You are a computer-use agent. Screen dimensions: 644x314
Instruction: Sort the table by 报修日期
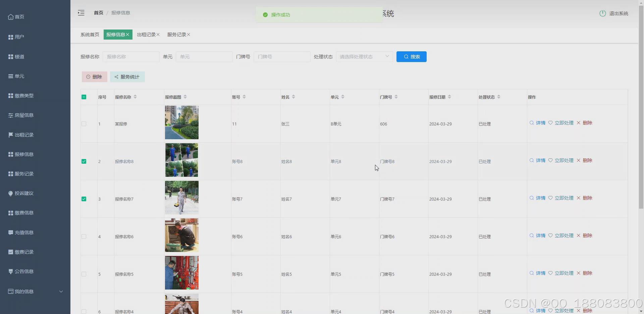tap(449, 97)
